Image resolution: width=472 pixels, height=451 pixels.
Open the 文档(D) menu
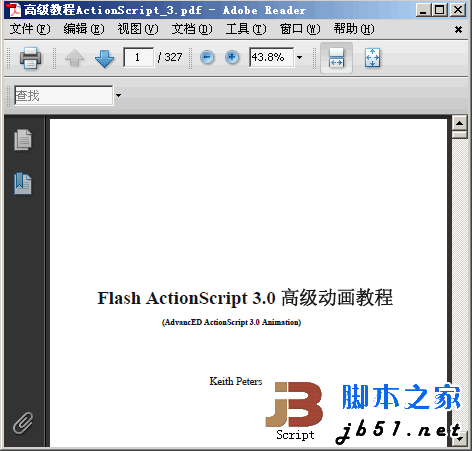pyautogui.click(x=192, y=29)
